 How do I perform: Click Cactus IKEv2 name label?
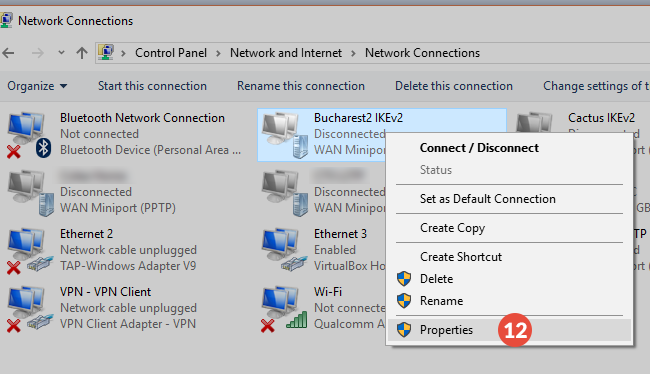[601, 118]
